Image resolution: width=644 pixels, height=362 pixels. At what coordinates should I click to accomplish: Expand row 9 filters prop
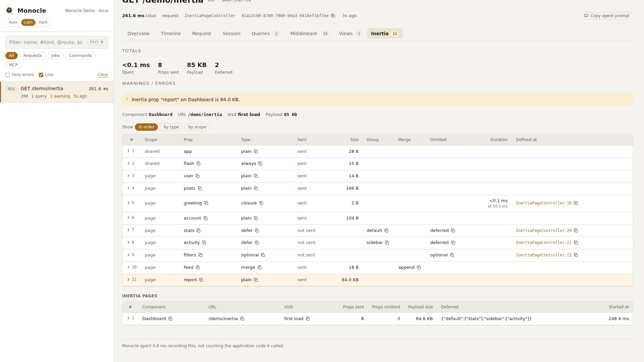[x=128, y=255]
